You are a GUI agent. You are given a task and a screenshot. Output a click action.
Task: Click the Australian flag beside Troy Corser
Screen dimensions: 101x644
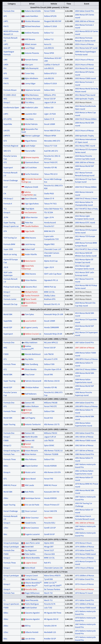23,374
